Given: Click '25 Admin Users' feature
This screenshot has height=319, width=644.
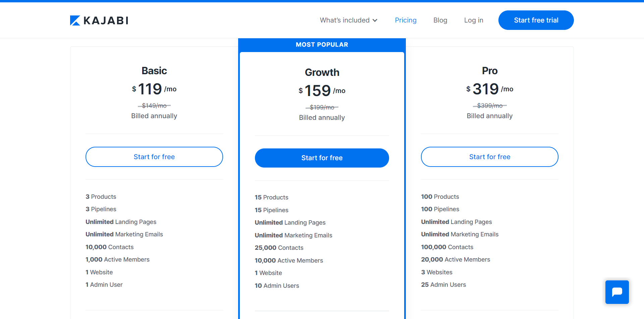Looking at the screenshot, I should (443, 285).
